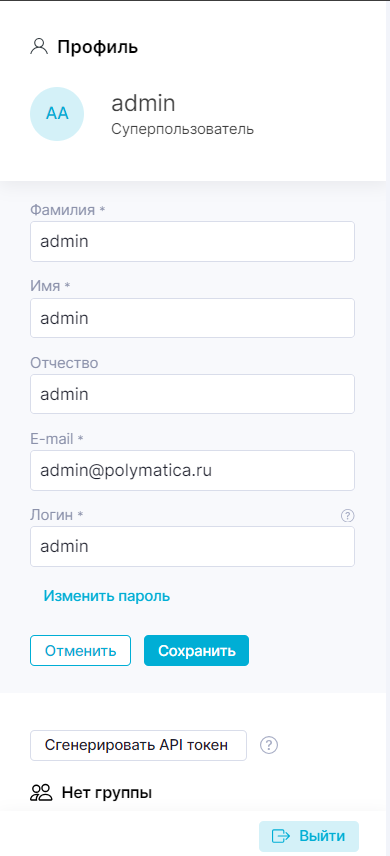Viewport: 390px width, 856px height.
Task: Click the Суперпользователь role text
Action: [x=182, y=129]
